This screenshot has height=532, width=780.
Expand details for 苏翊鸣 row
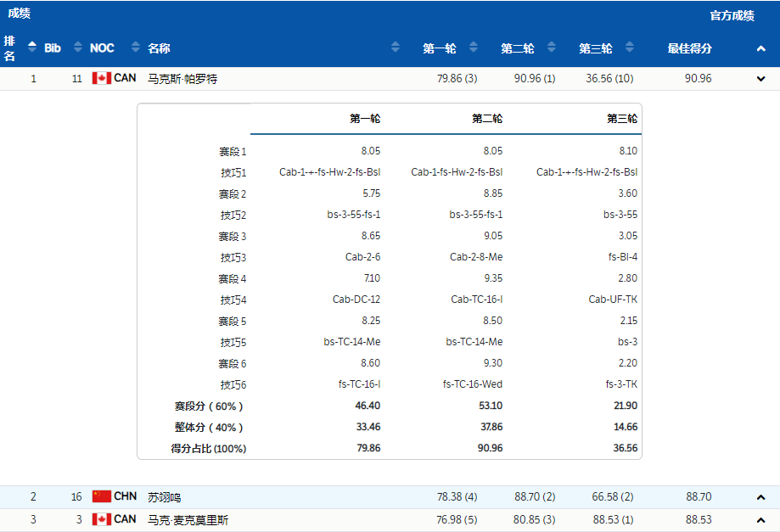click(761, 497)
